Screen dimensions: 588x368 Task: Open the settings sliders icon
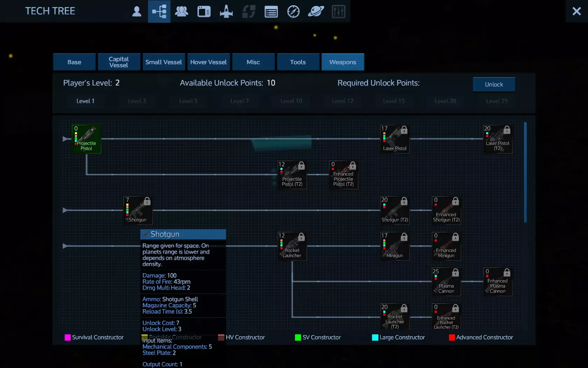click(338, 12)
